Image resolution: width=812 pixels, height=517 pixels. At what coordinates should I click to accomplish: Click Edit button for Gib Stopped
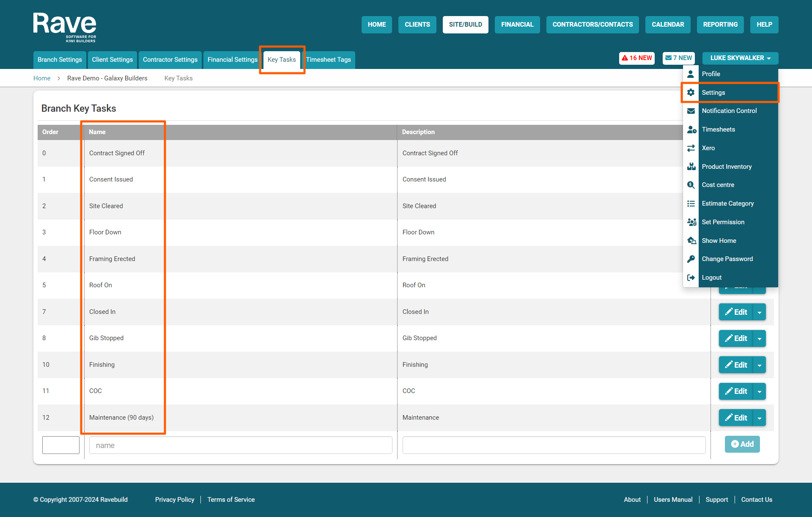(x=736, y=338)
